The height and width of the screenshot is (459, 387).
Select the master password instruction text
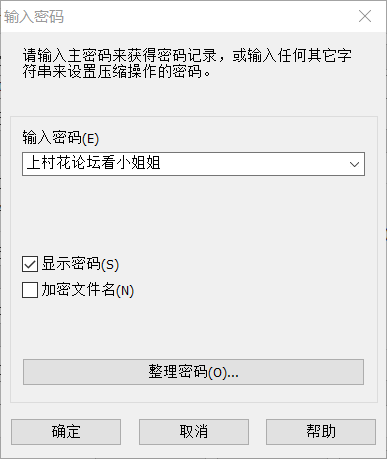coord(187,63)
